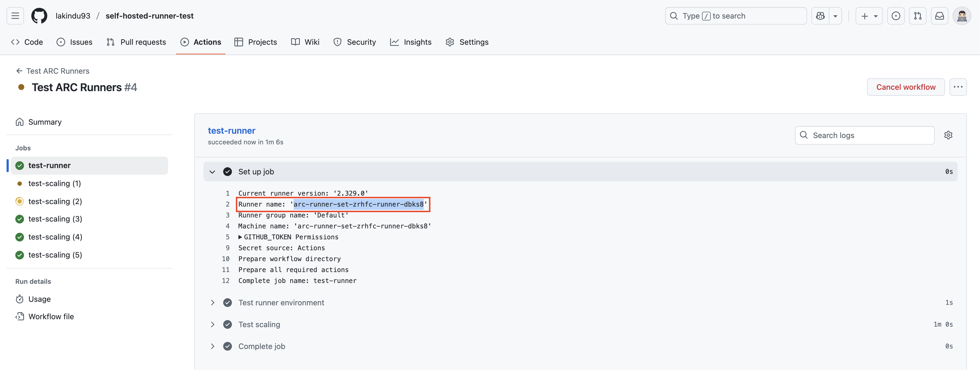Click the Search logs input field
This screenshot has width=980, height=370.
pyautogui.click(x=864, y=135)
